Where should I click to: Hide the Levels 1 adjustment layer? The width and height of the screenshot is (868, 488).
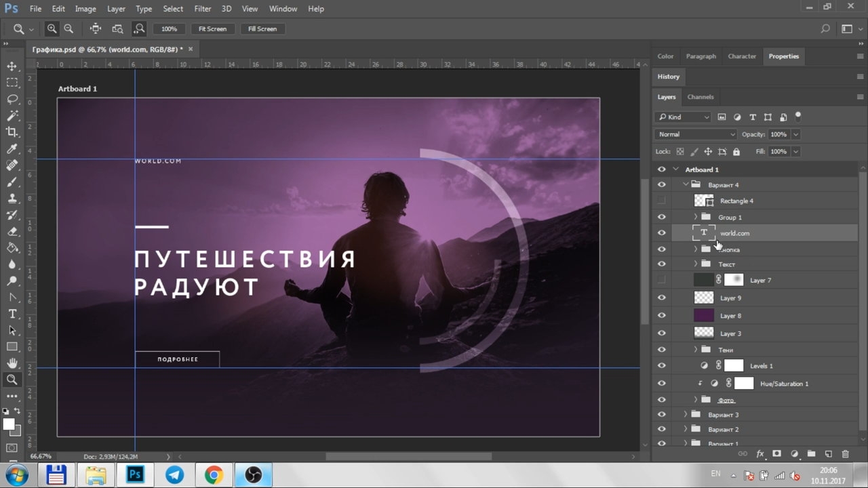pyautogui.click(x=662, y=366)
